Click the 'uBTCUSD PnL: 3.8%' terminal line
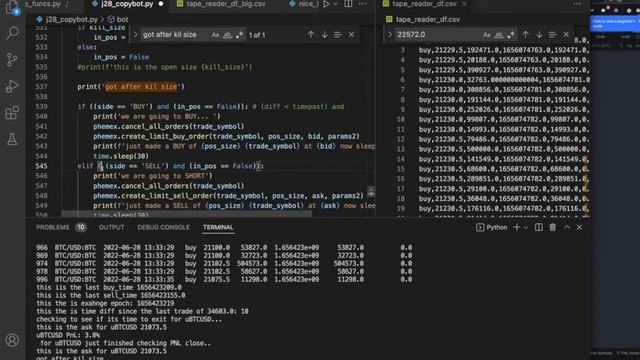The image size is (640, 360). click(x=68, y=335)
